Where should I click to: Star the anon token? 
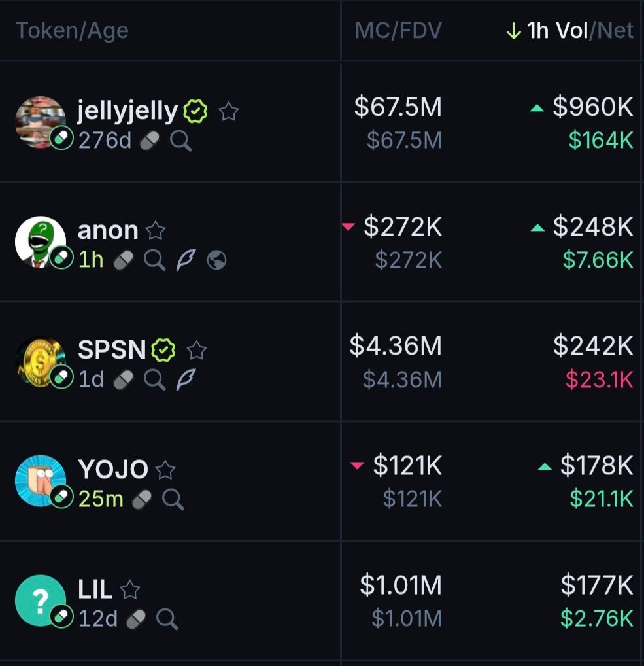pyautogui.click(x=156, y=231)
